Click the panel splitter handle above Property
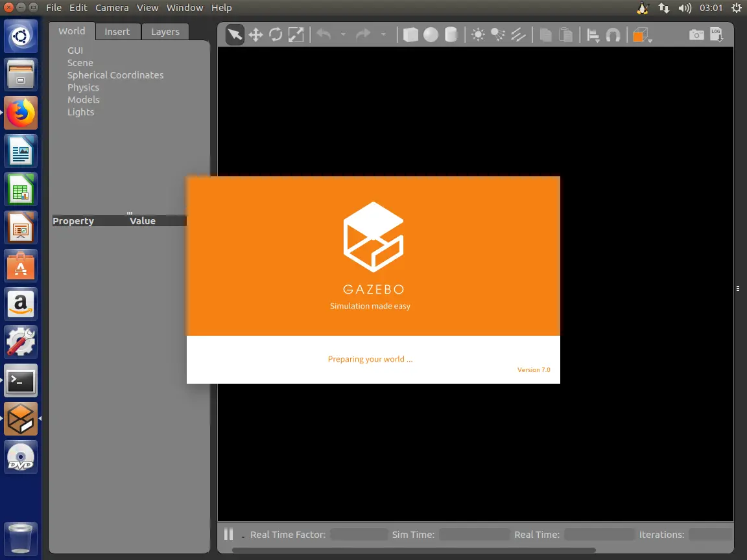 pos(130,213)
